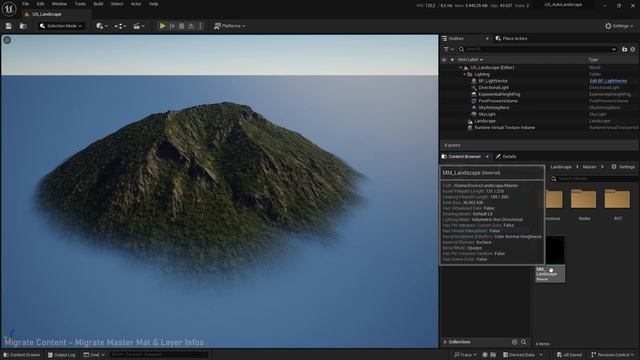Screen dimensions: 640x360
Task: Close the Content Browser tab
Action: click(487, 157)
